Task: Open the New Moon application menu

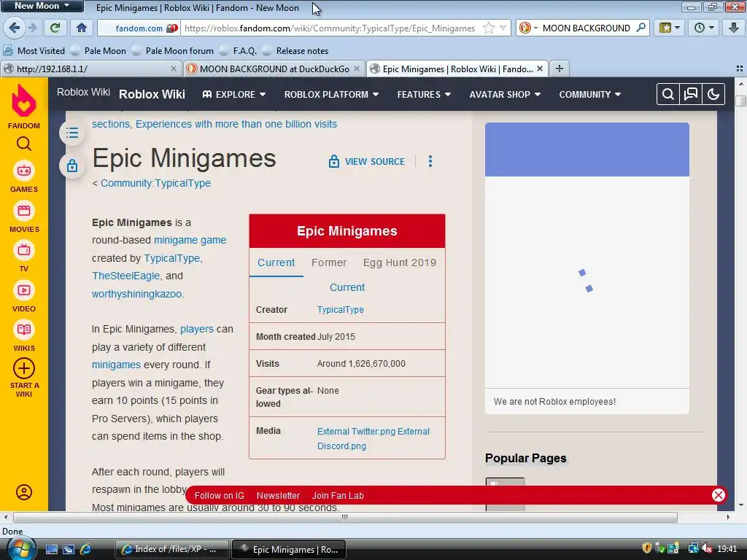Action: 42,6
